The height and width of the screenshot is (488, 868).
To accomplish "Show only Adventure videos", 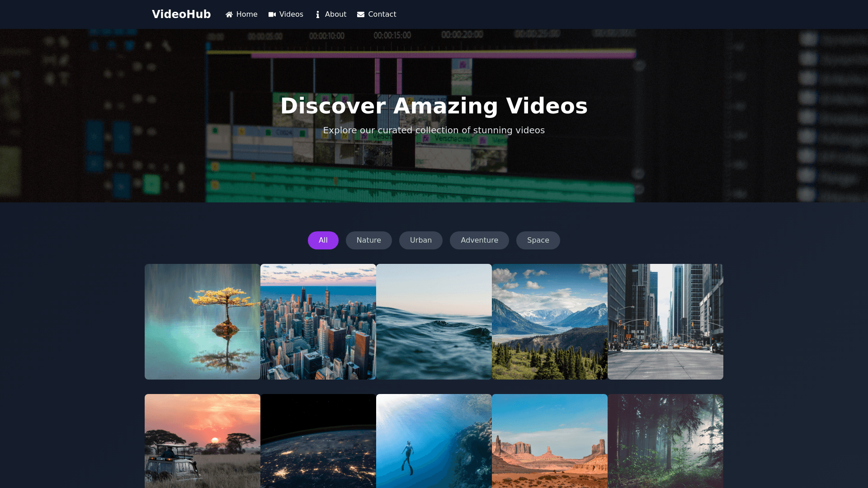I will pyautogui.click(x=479, y=240).
